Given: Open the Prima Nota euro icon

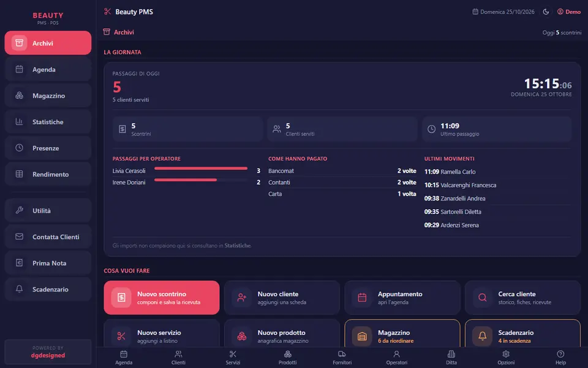Looking at the screenshot, I should coord(19,263).
